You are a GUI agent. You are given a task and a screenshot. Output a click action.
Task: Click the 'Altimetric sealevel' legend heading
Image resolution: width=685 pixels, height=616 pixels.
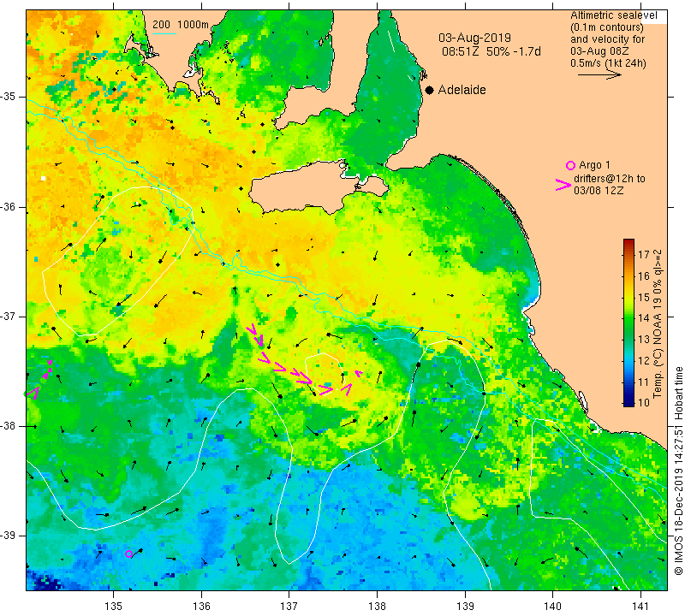[613, 15]
